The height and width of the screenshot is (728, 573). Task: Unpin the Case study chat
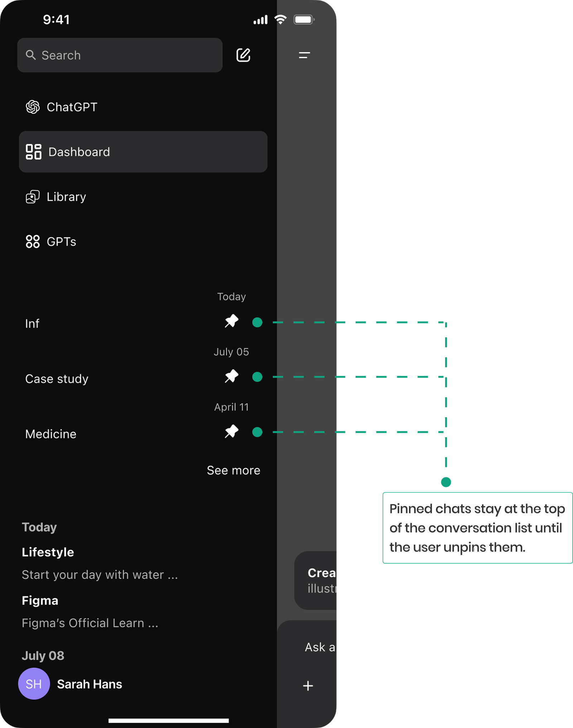click(231, 376)
